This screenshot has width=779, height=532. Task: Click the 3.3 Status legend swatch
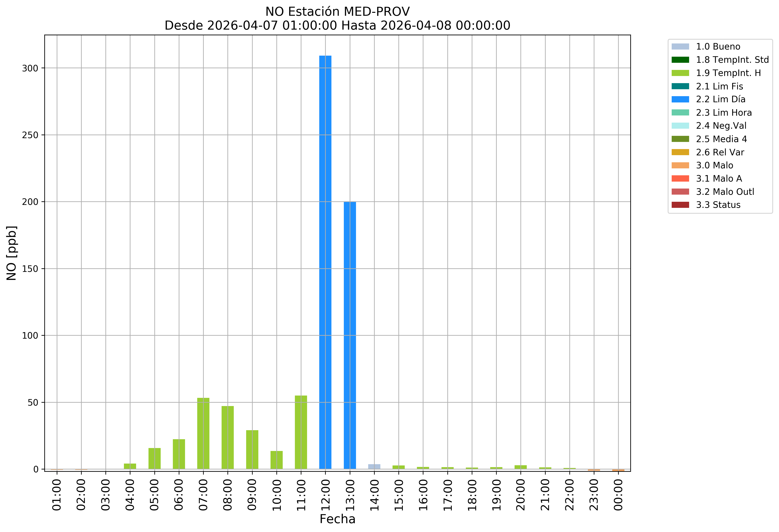[680, 205]
